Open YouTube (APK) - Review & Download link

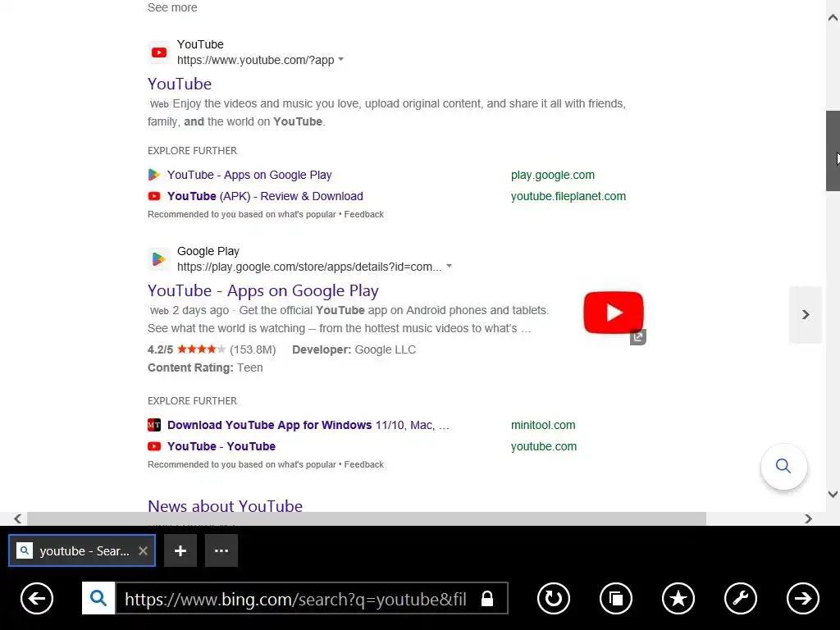tap(265, 197)
